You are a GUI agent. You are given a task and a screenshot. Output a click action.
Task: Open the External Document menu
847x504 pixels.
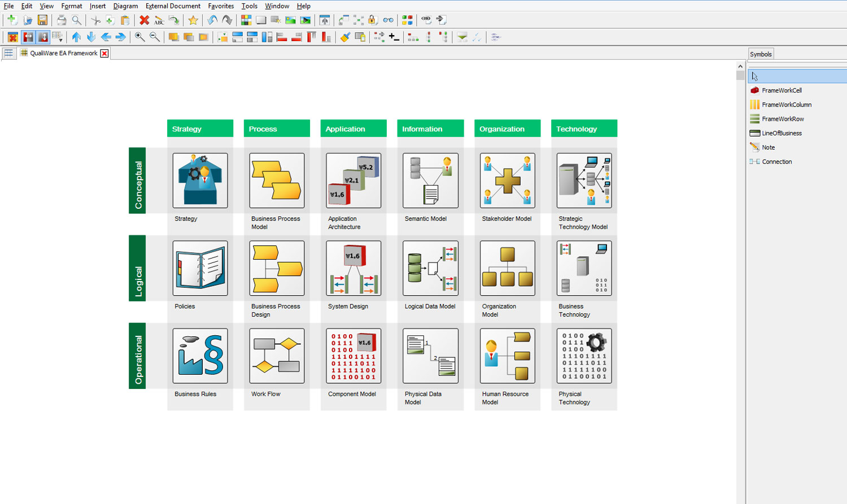(173, 6)
